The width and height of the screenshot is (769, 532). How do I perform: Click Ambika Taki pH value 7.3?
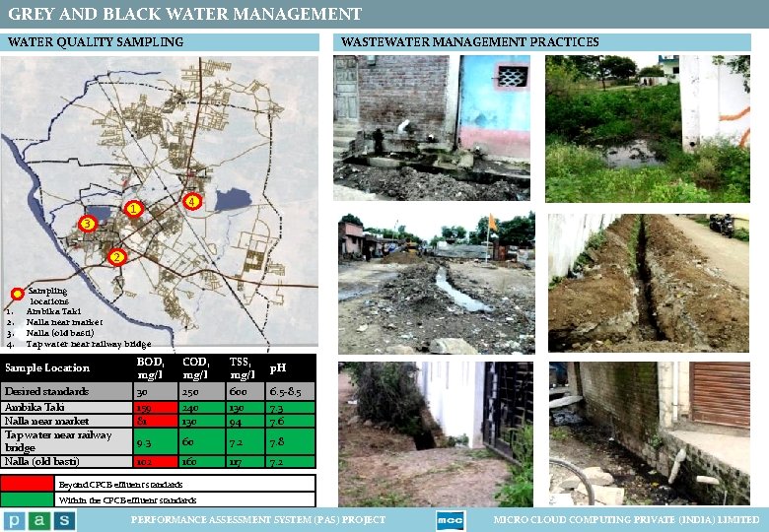pyautogui.click(x=277, y=408)
